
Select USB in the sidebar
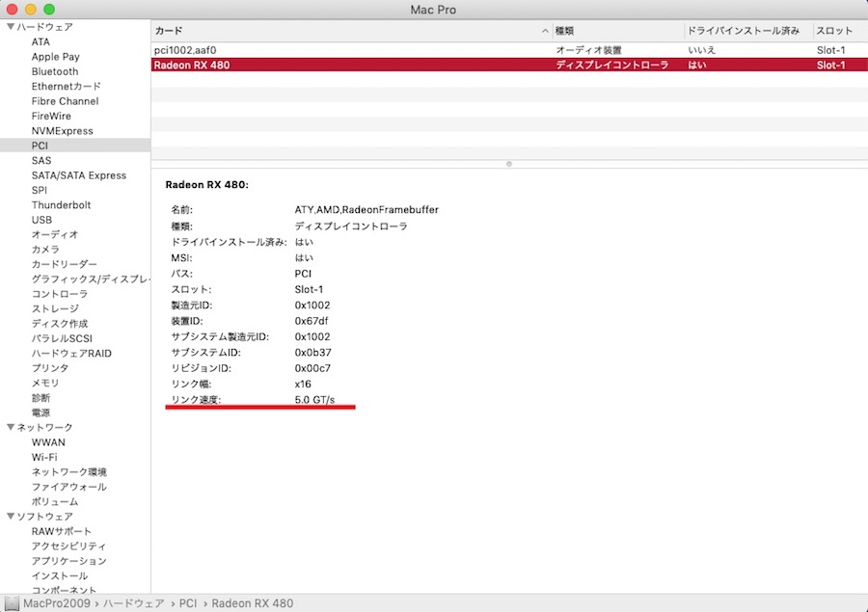tap(41, 220)
